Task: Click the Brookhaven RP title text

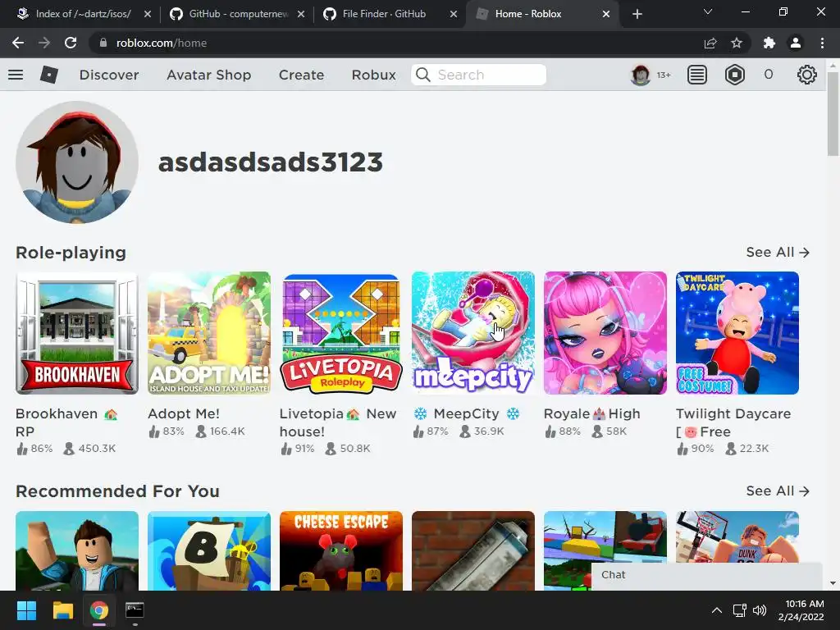Action: [x=66, y=422]
